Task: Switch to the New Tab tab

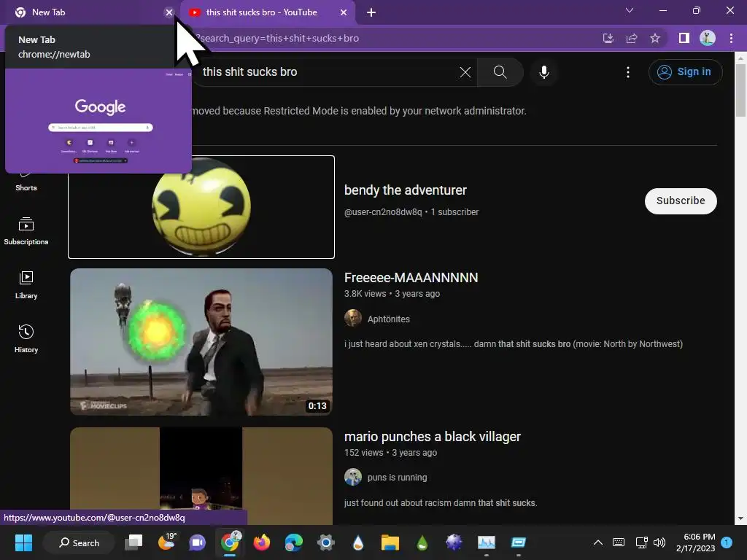Action: (90, 12)
